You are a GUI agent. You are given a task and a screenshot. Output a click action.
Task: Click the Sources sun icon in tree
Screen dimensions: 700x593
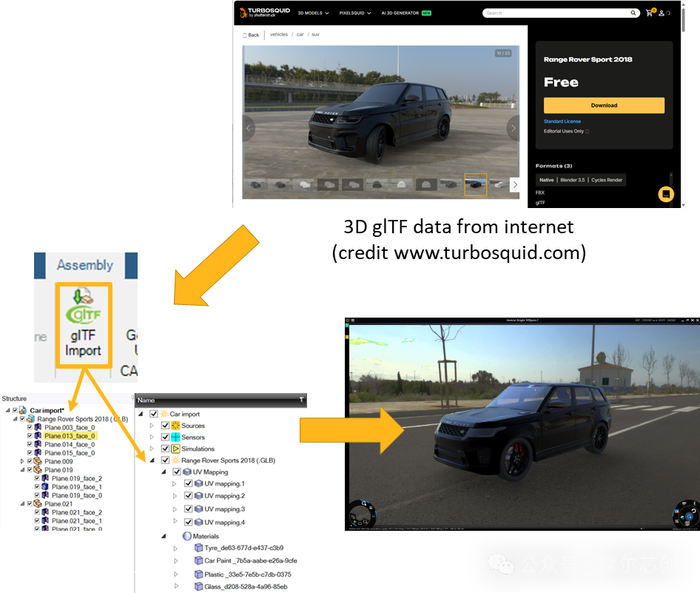(175, 426)
